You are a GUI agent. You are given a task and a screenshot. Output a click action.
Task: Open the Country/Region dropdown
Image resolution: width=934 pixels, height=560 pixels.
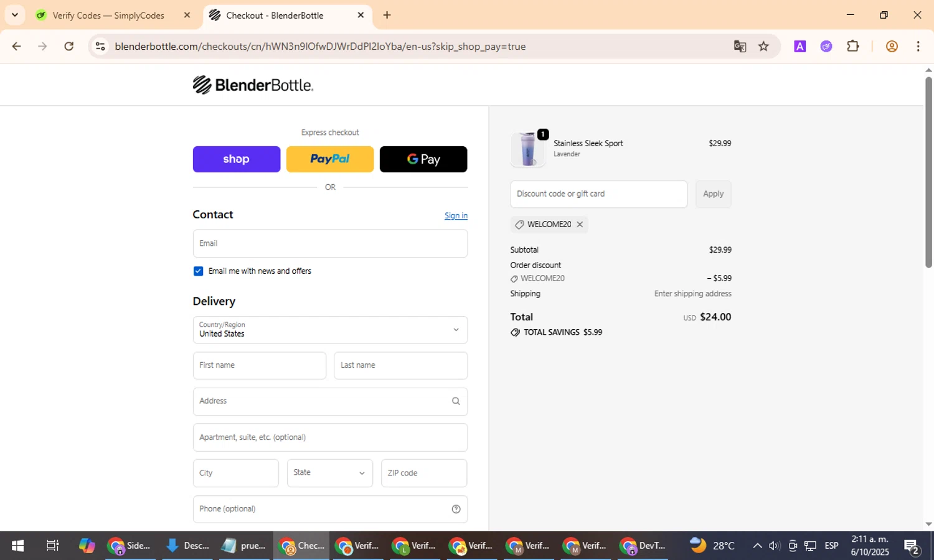pos(330,330)
